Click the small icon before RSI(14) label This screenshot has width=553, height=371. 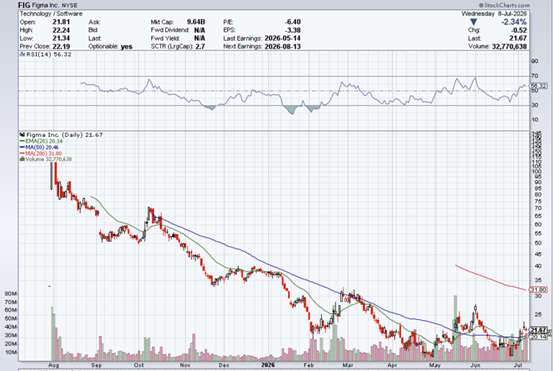point(22,54)
